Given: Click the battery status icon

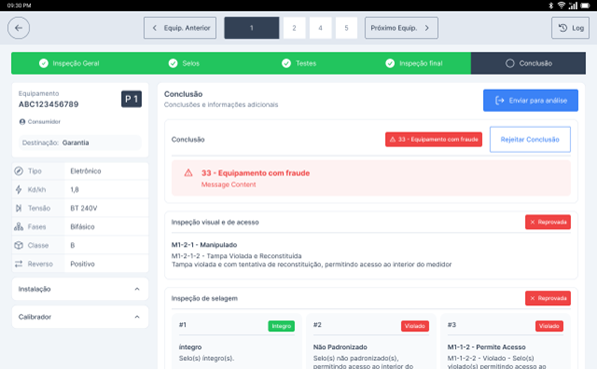Looking at the screenshot, I should (x=585, y=5).
